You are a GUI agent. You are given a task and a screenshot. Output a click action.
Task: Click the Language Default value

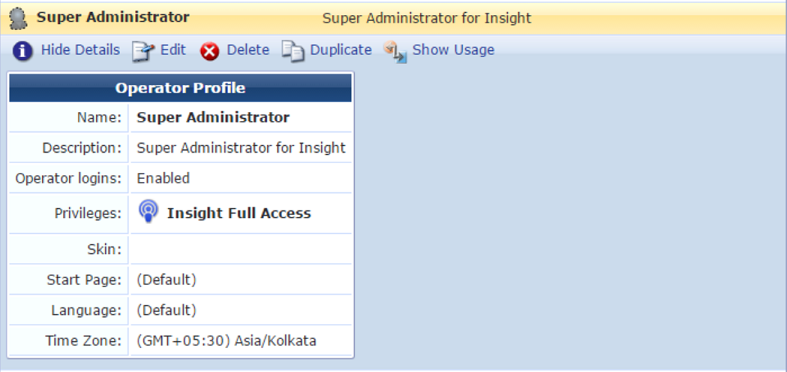[166, 310]
